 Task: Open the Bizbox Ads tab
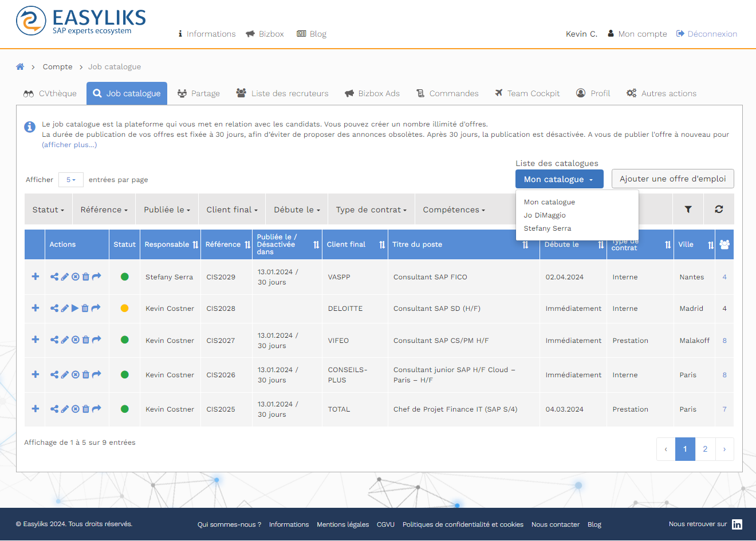point(372,93)
